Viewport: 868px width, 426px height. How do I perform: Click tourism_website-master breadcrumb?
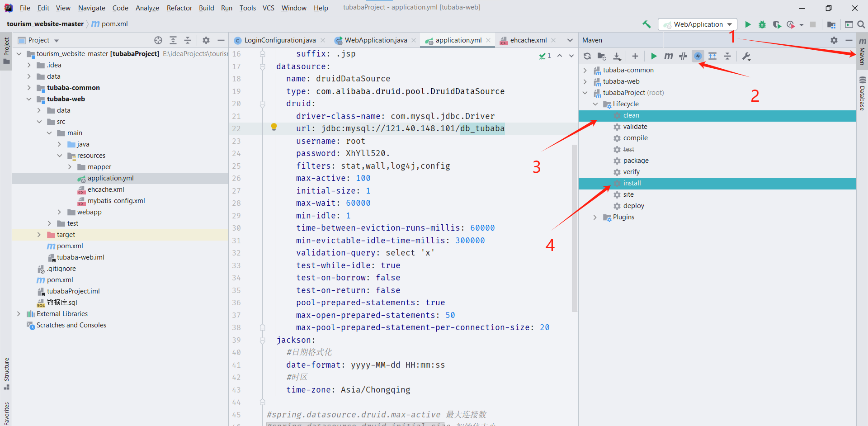(x=45, y=24)
